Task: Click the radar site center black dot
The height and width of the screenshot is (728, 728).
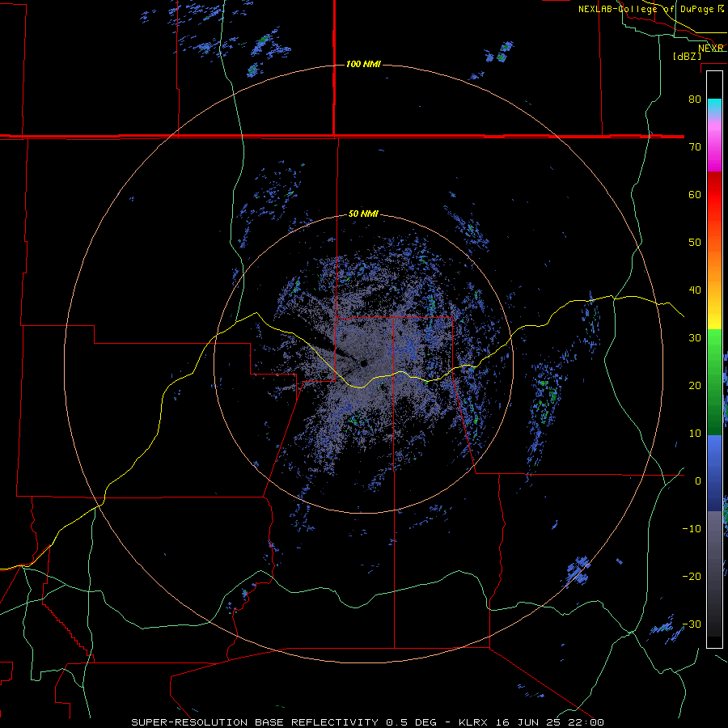Action: point(363,363)
